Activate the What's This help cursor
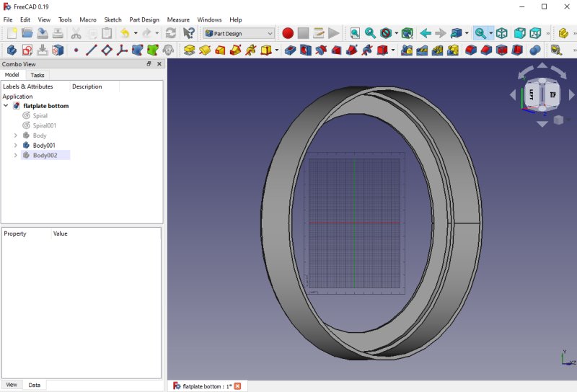 coord(189,33)
